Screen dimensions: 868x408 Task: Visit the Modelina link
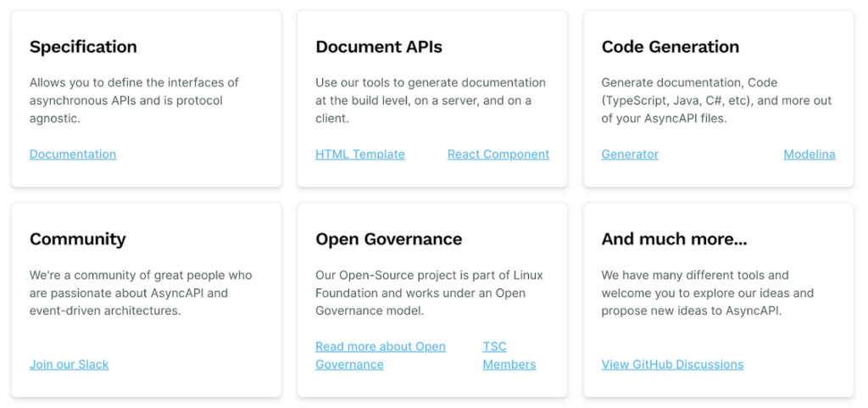coord(810,154)
